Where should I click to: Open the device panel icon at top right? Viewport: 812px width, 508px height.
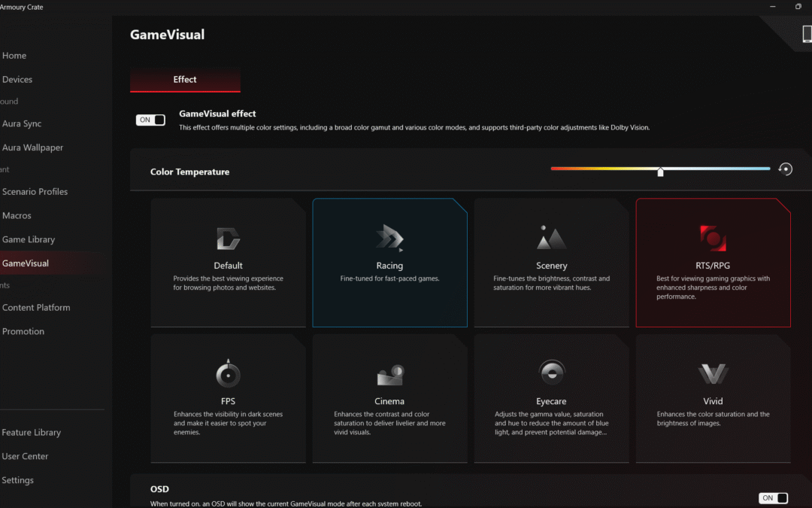pos(807,35)
